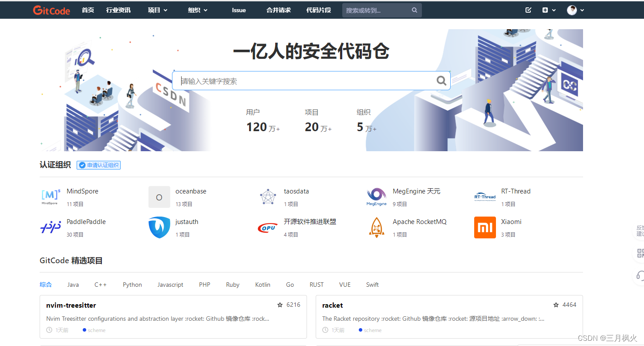This screenshot has height=346, width=644.
Task: Click the MindSpore organization logo
Action: 50,197
